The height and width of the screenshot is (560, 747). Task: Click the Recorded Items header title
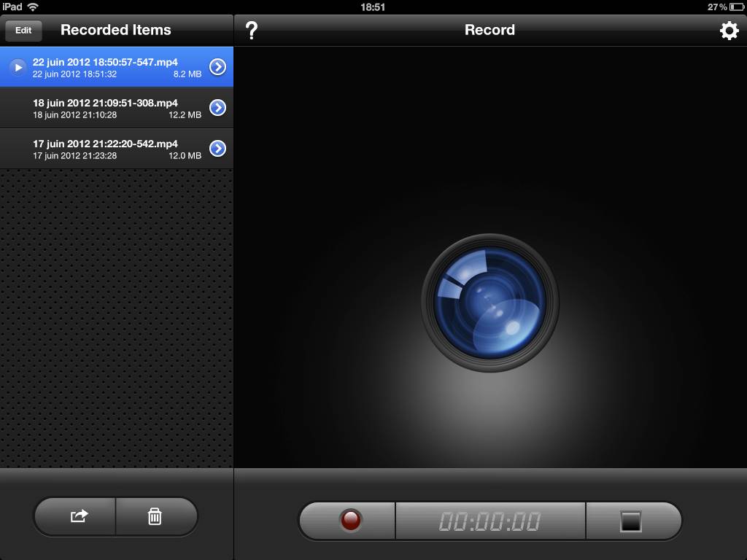point(115,30)
